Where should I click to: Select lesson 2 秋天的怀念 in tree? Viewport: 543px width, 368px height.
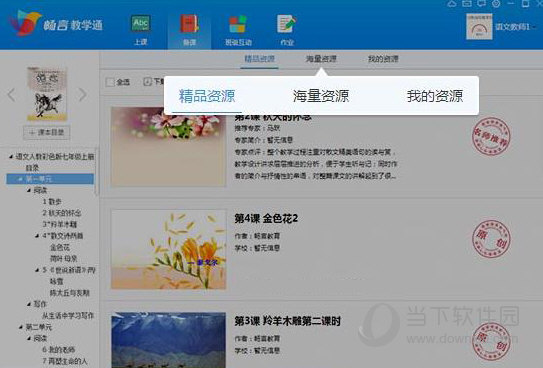[62, 213]
